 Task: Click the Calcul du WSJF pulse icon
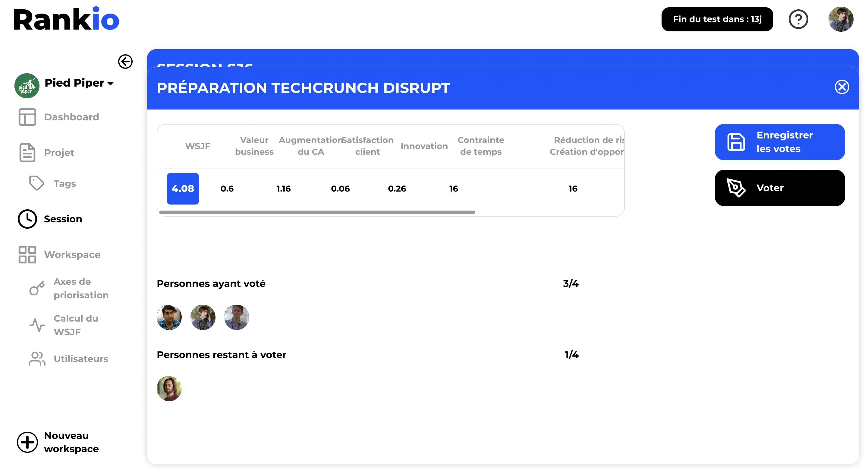click(x=37, y=325)
